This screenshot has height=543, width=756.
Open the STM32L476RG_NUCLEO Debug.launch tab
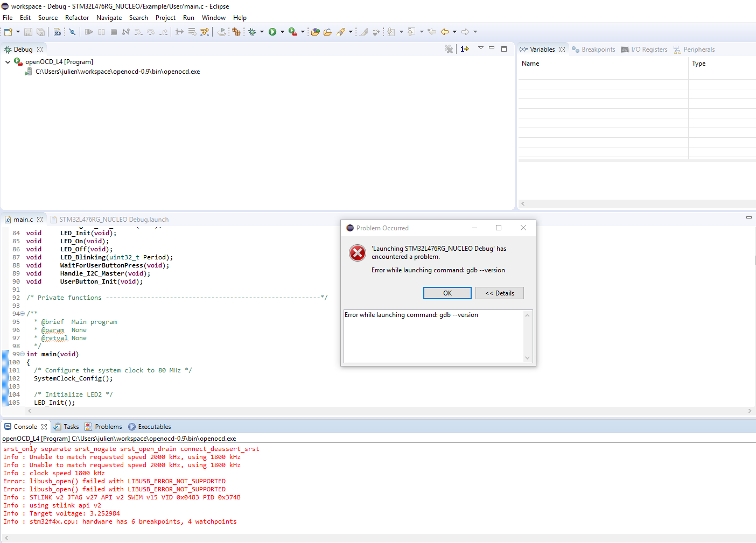(109, 220)
